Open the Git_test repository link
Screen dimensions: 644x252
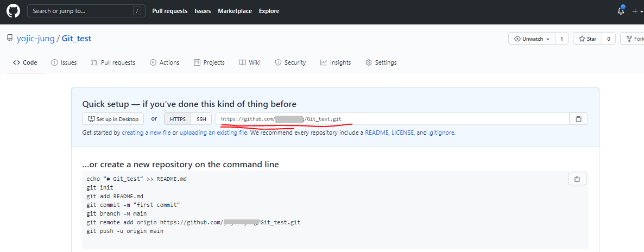tap(77, 39)
